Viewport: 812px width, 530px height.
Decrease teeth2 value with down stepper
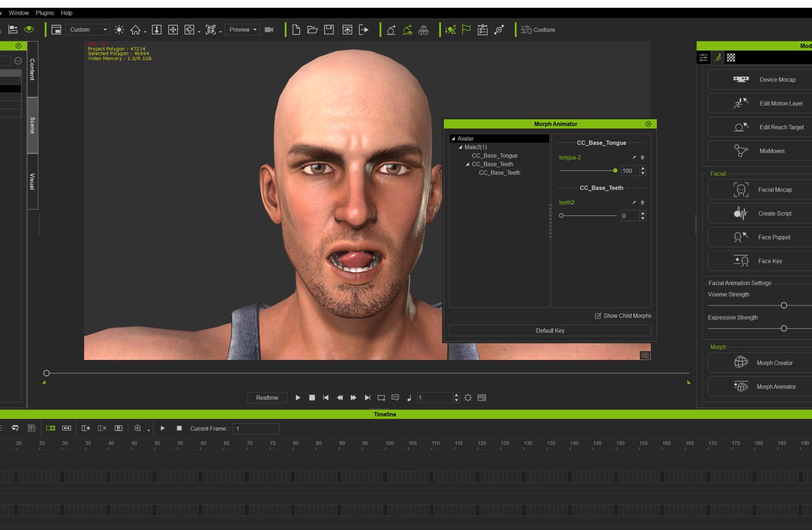[x=643, y=219]
